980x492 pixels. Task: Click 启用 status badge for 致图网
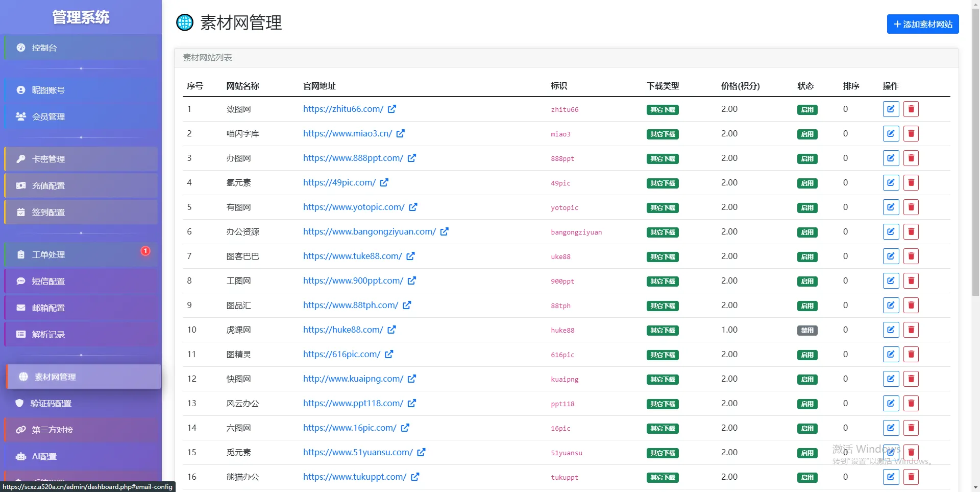[807, 109]
